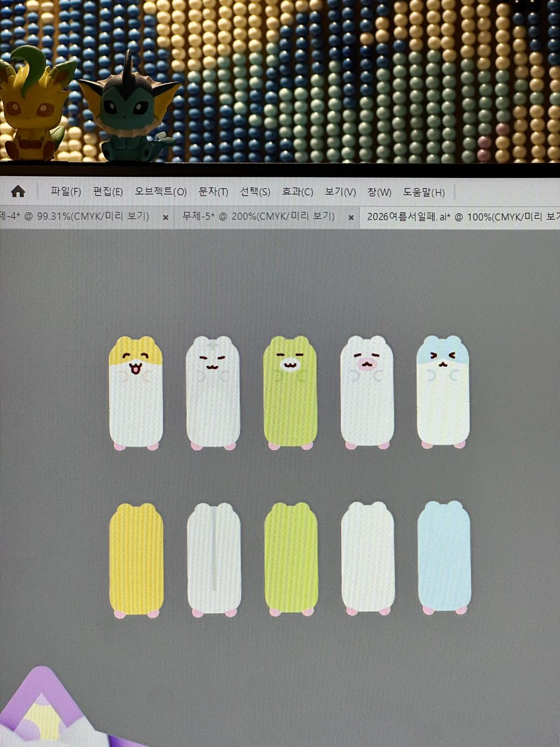
Task: Open the 창(W) menu
Action: (x=380, y=192)
